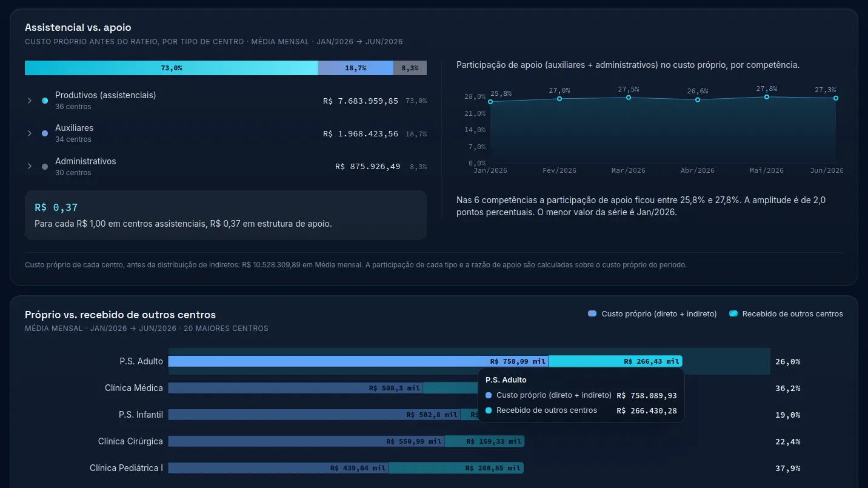Click the Clínica Cirúrgica R$ 550,99 mil bar segment
The width and height of the screenshot is (868, 488).
pyautogui.click(x=307, y=441)
